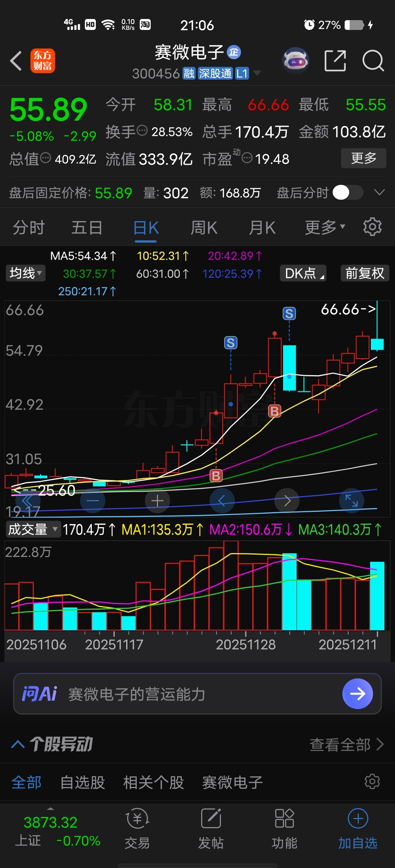Image resolution: width=395 pixels, height=868 pixels.
Task: Open the 均线 indicator dropdown
Action: 26,273
